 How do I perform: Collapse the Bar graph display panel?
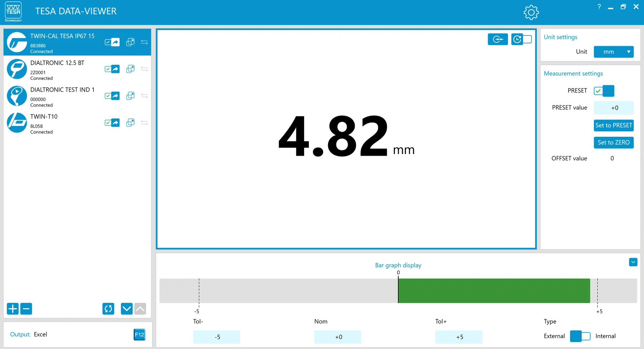click(633, 262)
